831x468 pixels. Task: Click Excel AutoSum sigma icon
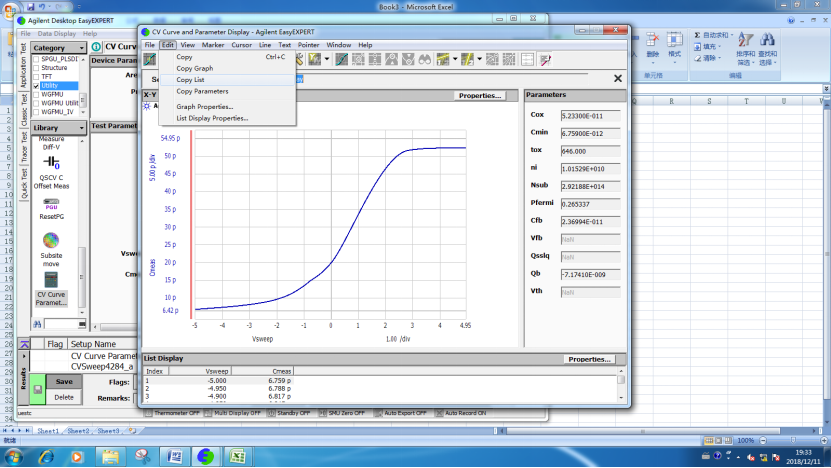pyautogui.click(x=697, y=35)
